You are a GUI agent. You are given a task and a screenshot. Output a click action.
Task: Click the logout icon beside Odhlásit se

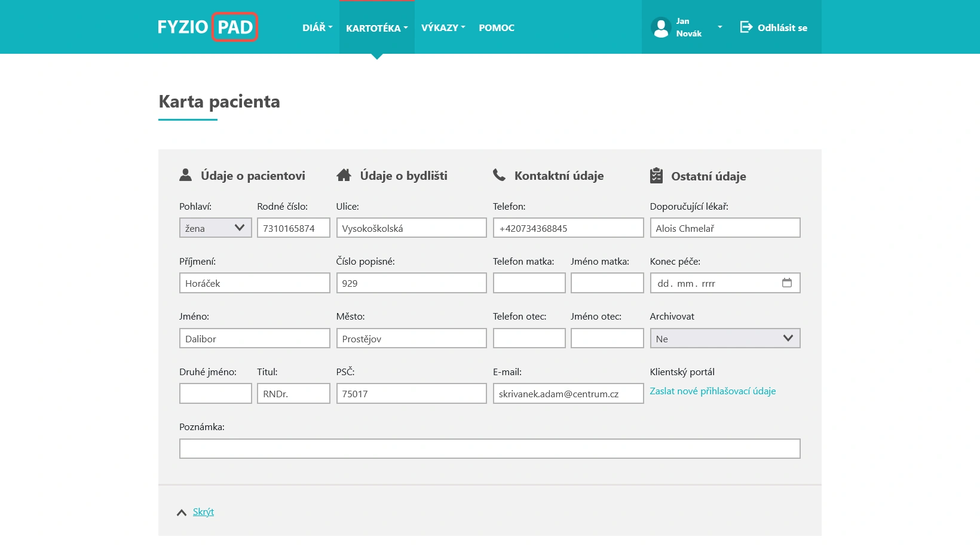(x=745, y=27)
